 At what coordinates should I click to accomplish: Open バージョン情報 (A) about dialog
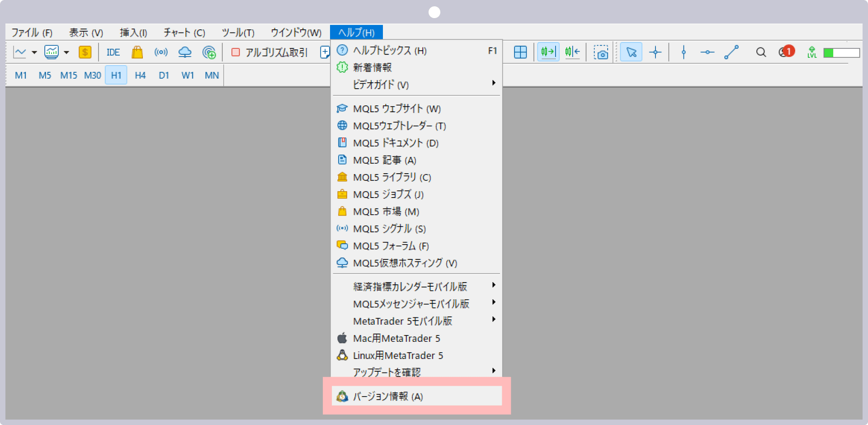coord(416,396)
